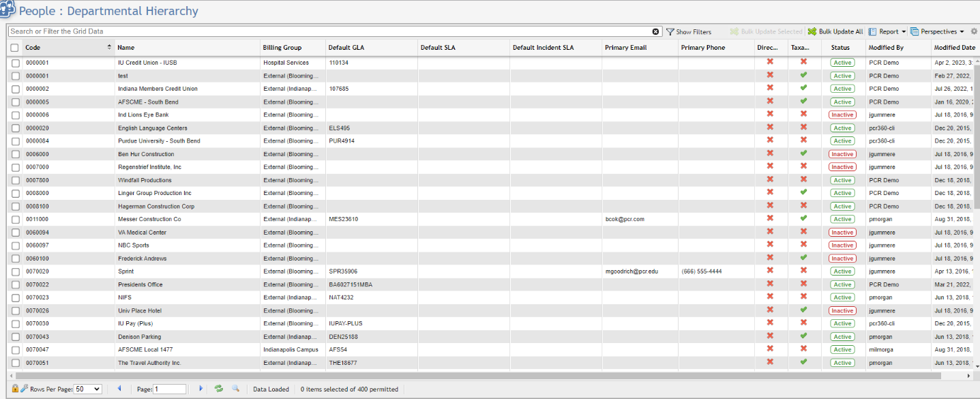Click the magnifier search icon in footer

[x=235, y=389]
